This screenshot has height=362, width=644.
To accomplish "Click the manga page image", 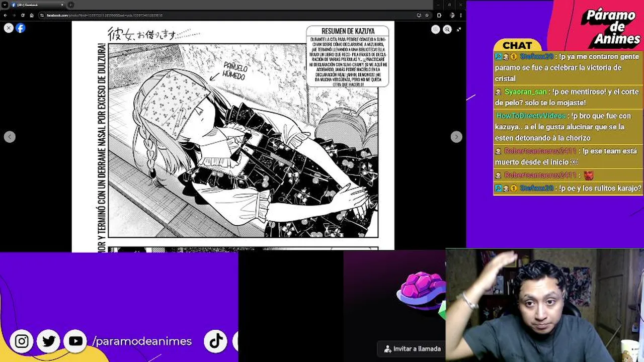I will click(x=233, y=136).
